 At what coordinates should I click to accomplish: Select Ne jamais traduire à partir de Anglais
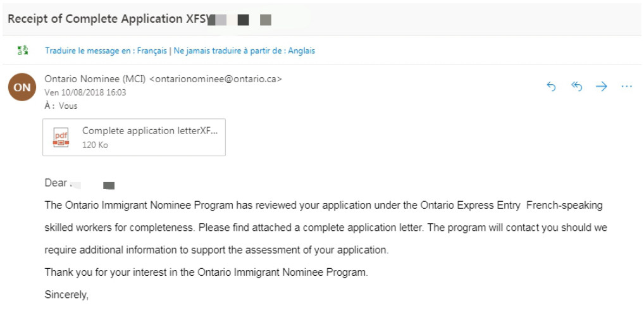click(x=244, y=51)
